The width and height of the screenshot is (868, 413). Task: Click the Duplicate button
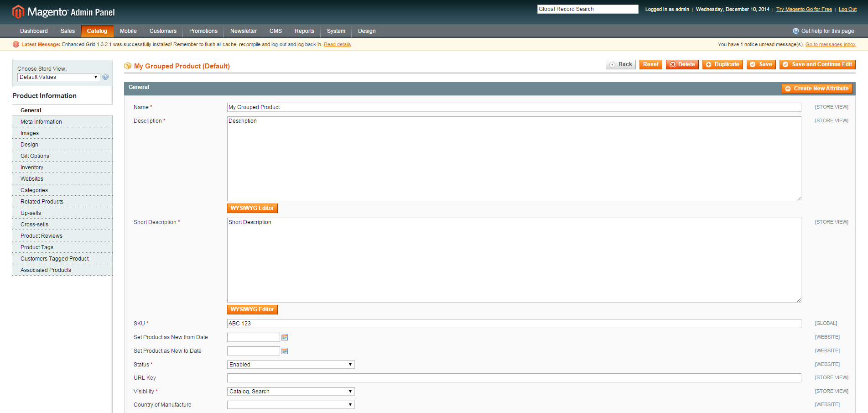[722, 64]
